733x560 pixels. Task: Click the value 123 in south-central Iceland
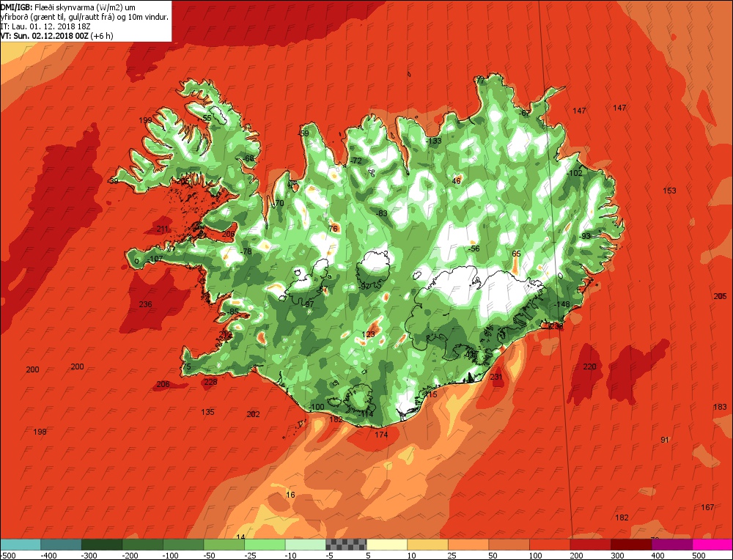pyautogui.click(x=369, y=334)
